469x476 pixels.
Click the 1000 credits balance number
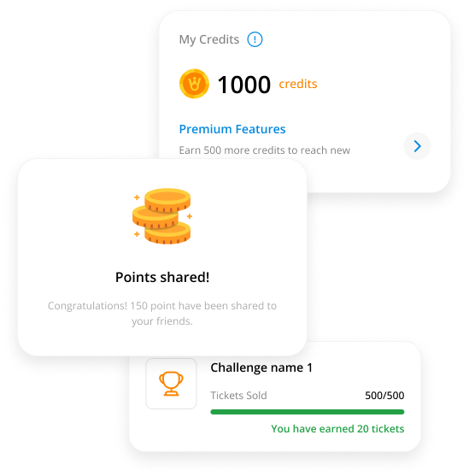tap(243, 85)
